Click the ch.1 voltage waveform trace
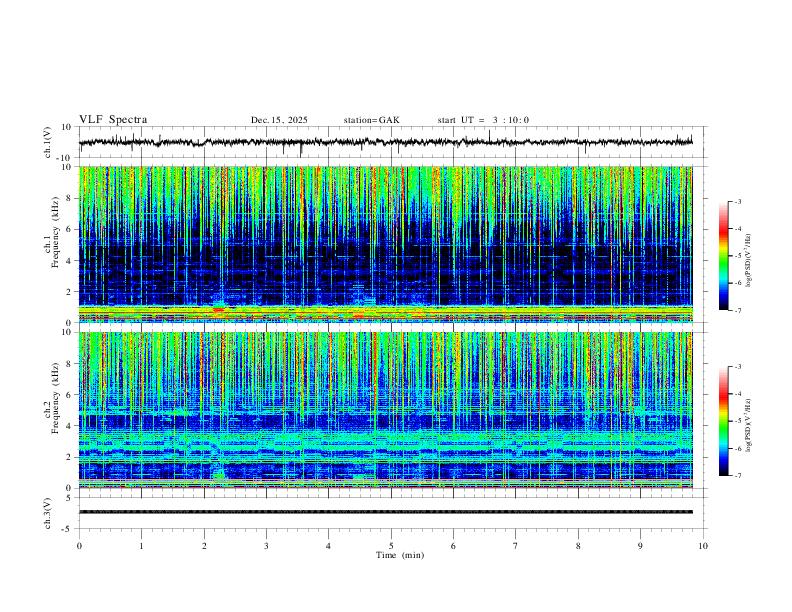Image resolution: width=792 pixels, height=612 pixels. pyautogui.click(x=385, y=142)
